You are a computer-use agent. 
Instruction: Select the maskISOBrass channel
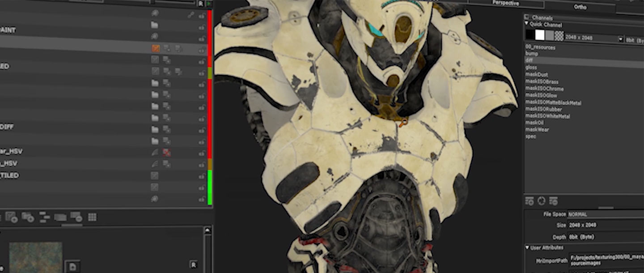pyautogui.click(x=542, y=82)
